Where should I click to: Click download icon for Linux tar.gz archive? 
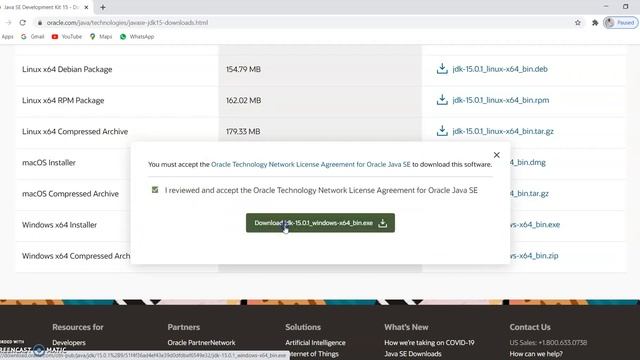(x=442, y=131)
